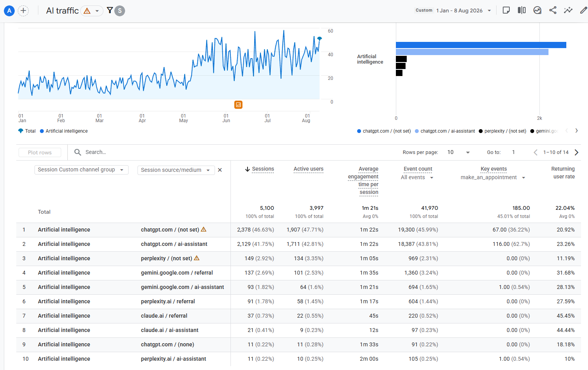Select the chatgpt.com / (none) cell
This screenshot has width=588, height=370.
click(168, 345)
